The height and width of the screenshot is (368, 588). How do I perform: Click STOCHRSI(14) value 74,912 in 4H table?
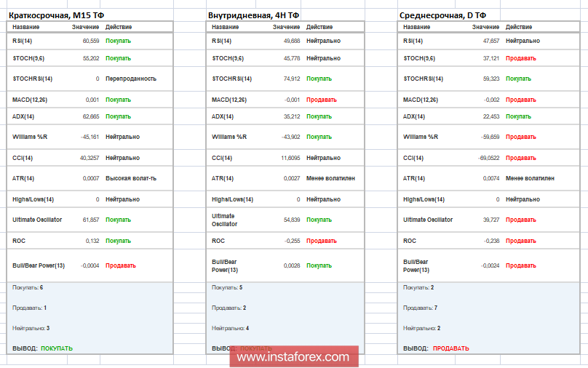point(292,79)
